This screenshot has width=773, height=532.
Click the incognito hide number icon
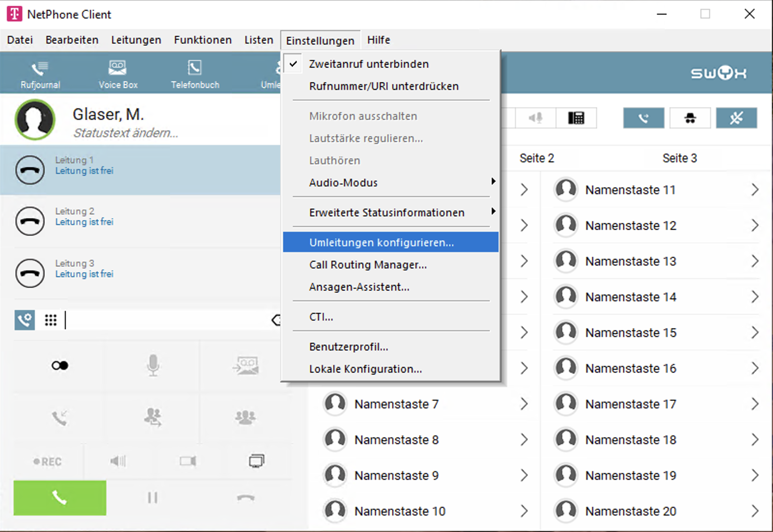pyautogui.click(x=690, y=118)
